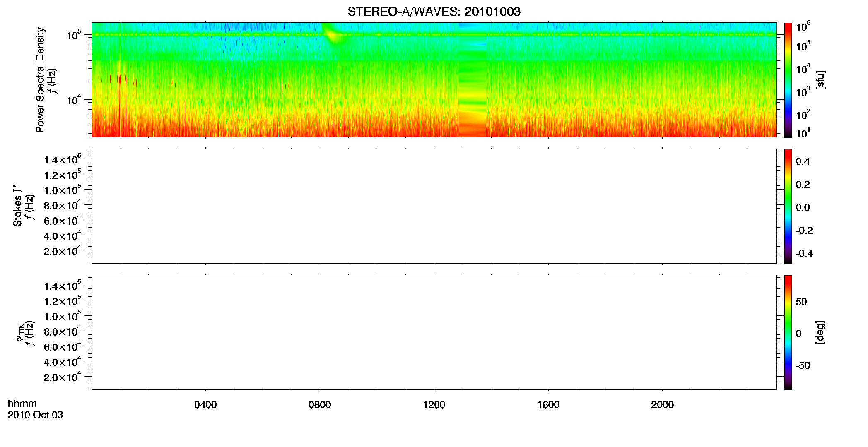Click the 0400 time axis label

205,405
